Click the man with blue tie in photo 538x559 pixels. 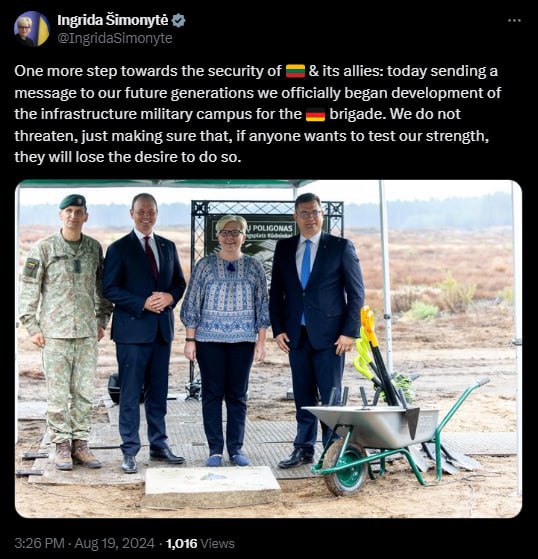(x=316, y=330)
